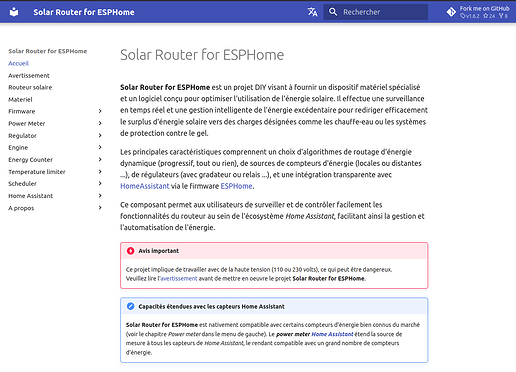516x372 pixels.
Task: Open italic Home Assistant power meter link
Action: tap(332, 334)
